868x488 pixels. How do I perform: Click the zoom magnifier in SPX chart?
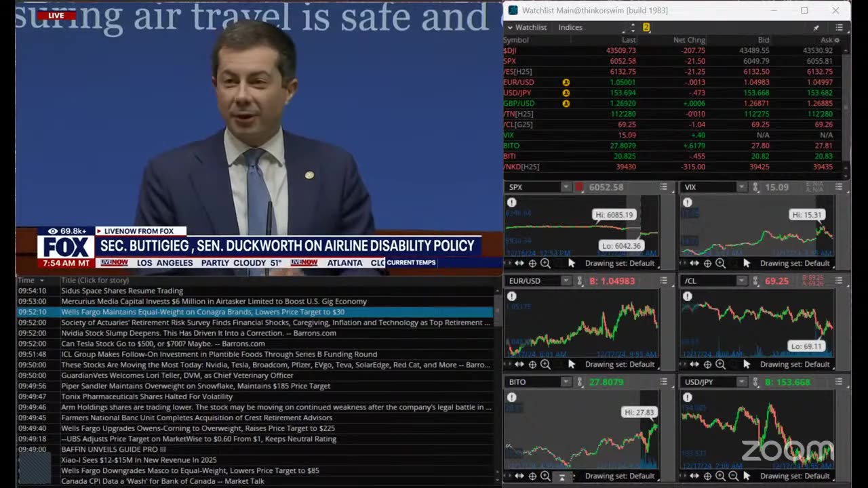pos(545,263)
